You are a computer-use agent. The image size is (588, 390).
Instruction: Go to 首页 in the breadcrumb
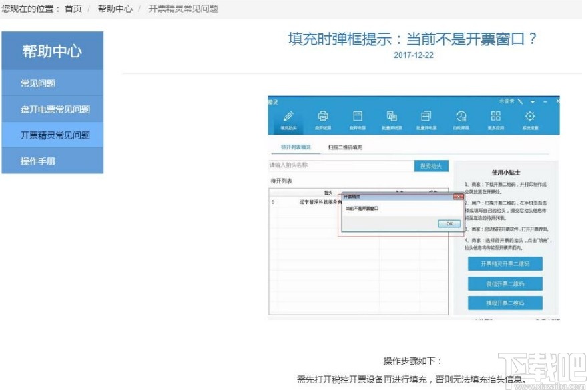tap(73, 9)
